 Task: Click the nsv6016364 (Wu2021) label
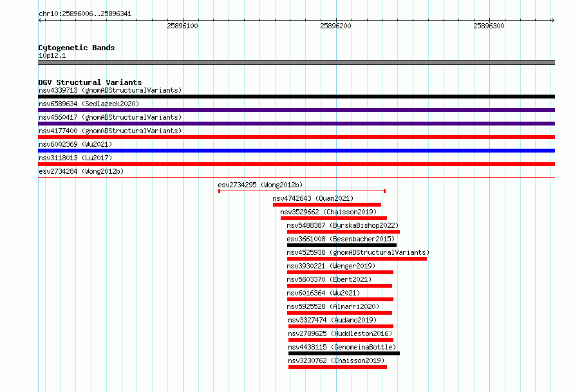(x=323, y=293)
